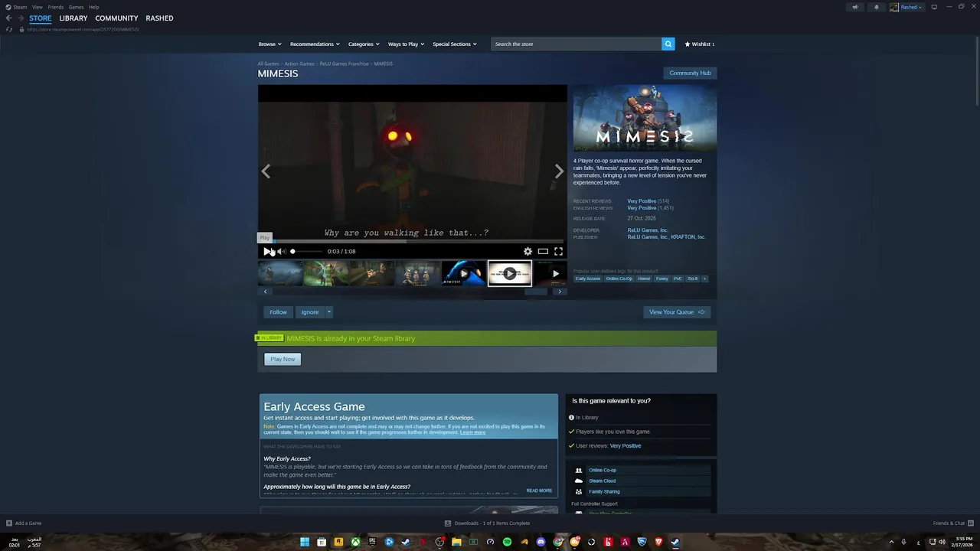Open Steam announcements megaphone icon

click(x=855, y=7)
